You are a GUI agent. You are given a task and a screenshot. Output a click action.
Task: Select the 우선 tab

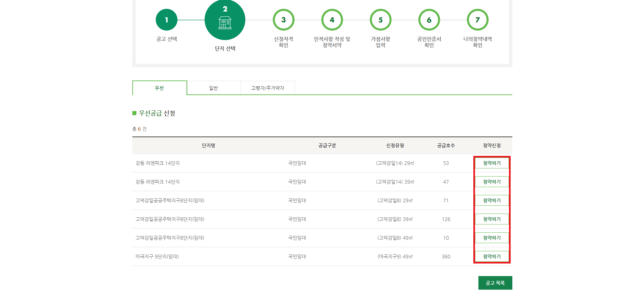tap(159, 88)
